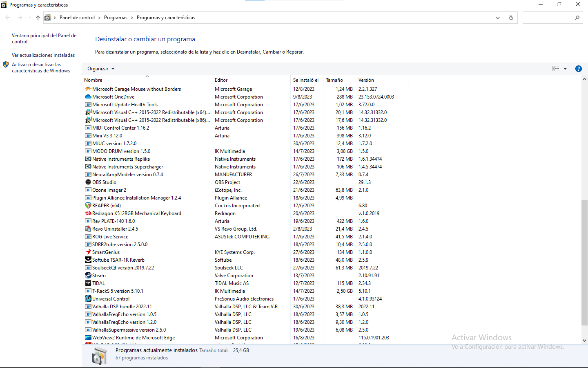Select Microsoft Update Health Tools row

(246, 105)
